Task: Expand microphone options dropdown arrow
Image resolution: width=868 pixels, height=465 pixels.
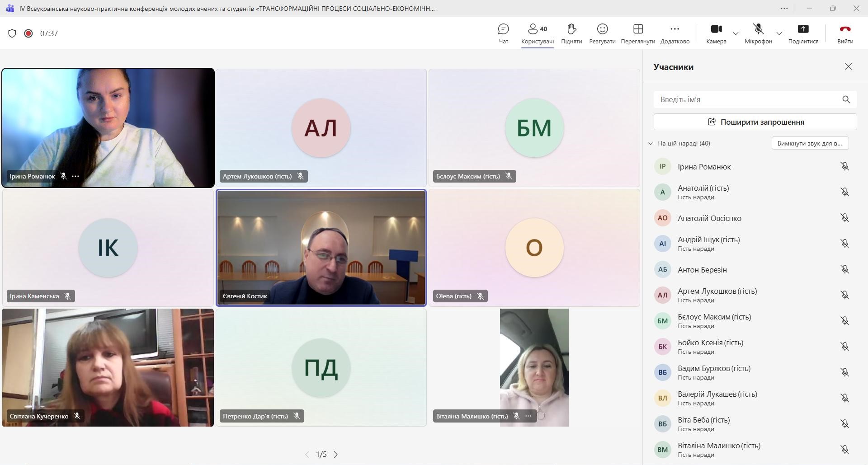Action: point(779,33)
